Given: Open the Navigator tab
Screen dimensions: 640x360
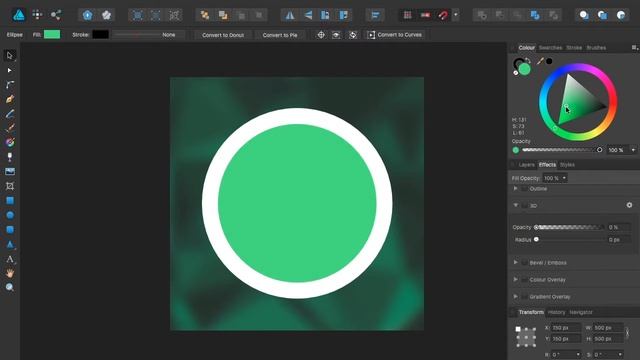Looking at the screenshot, I should (x=581, y=312).
